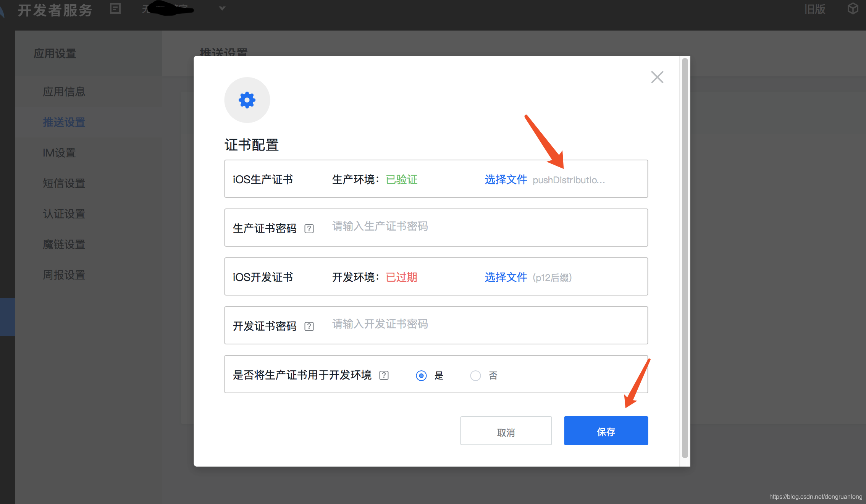
Task: Choose file for iOS生产证书
Action: [x=506, y=179]
